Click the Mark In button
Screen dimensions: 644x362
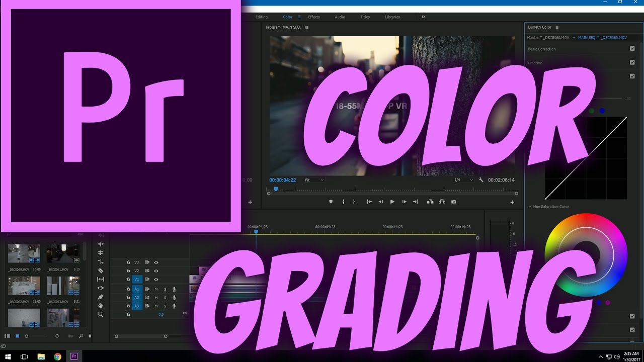[x=343, y=202]
